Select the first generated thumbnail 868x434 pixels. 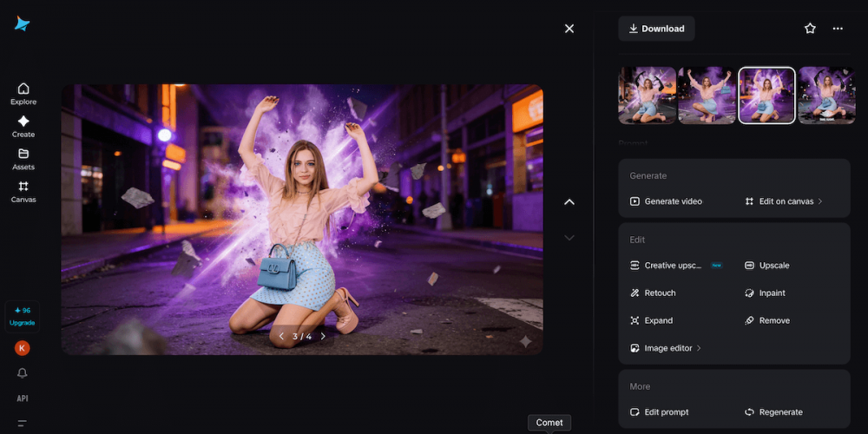coord(647,95)
